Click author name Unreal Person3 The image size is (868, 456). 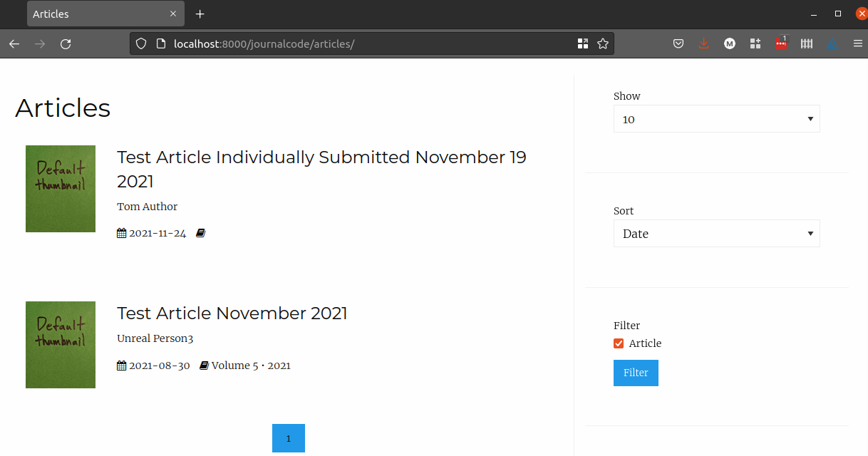[x=155, y=338]
